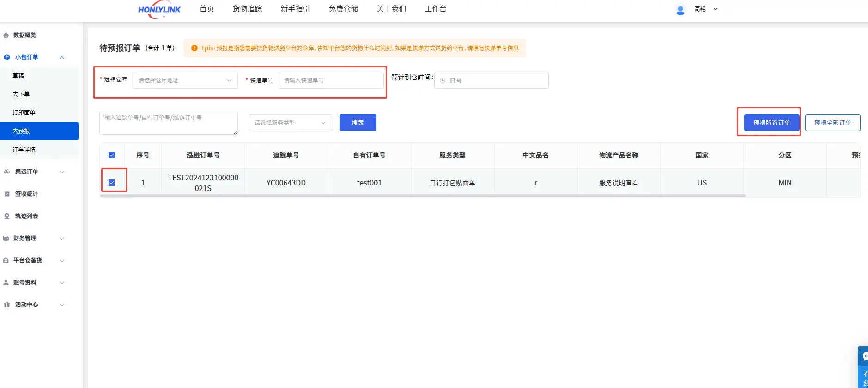Click the 小包订单 cube icon
Image resolution: width=868 pixels, height=388 pixels.
tap(6, 57)
